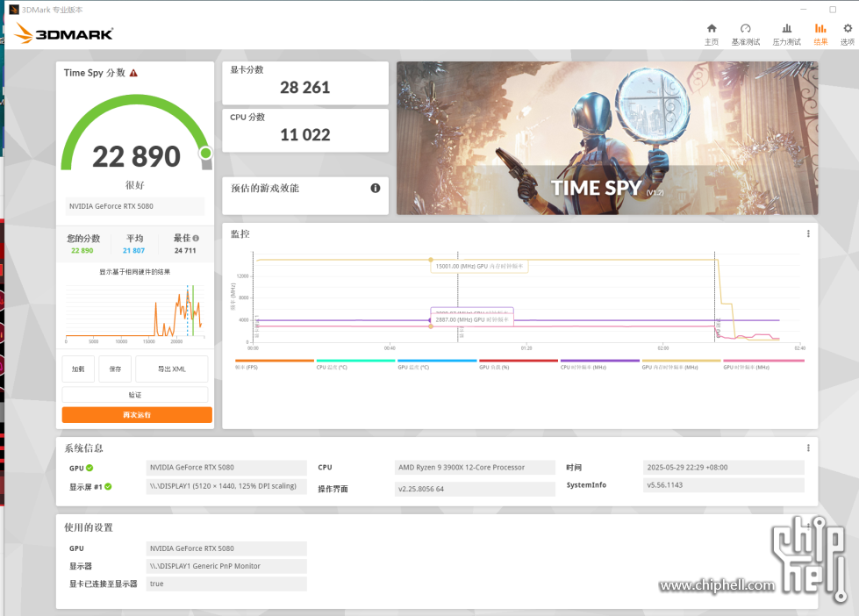The width and height of the screenshot is (859, 616).
Task: Toggle the CPU 时钟频率 (MHz) chart series
Action: click(600, 364)
